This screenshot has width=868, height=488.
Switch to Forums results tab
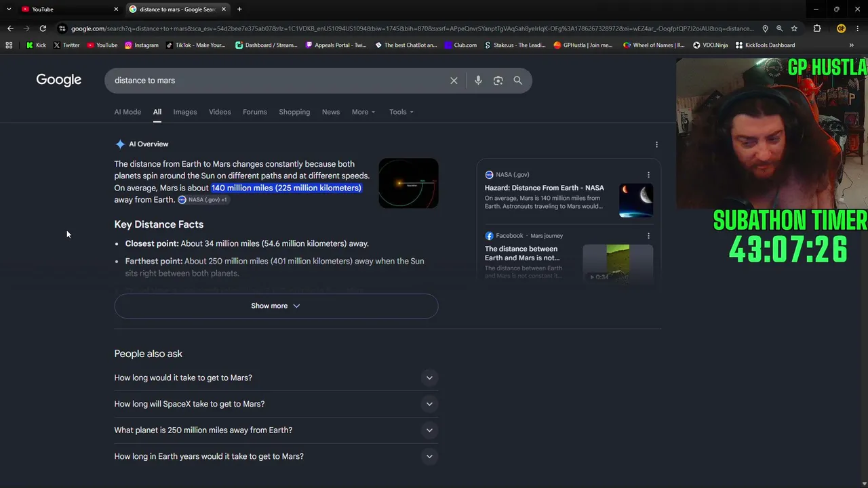(255, 112)
